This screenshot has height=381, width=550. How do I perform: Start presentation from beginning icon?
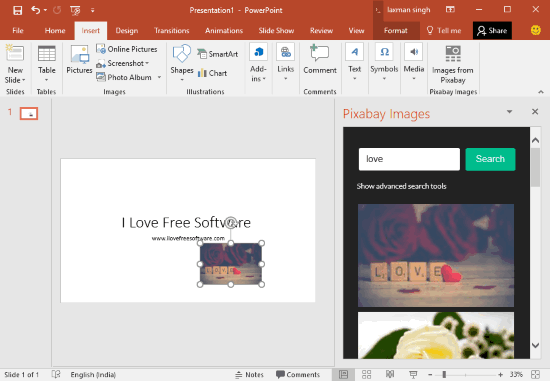75,11
